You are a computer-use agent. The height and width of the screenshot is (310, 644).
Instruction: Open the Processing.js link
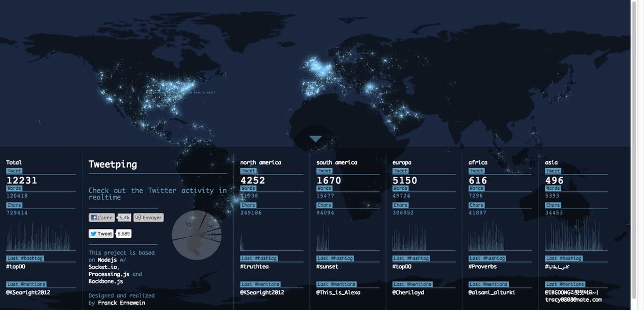click(109, 274)
